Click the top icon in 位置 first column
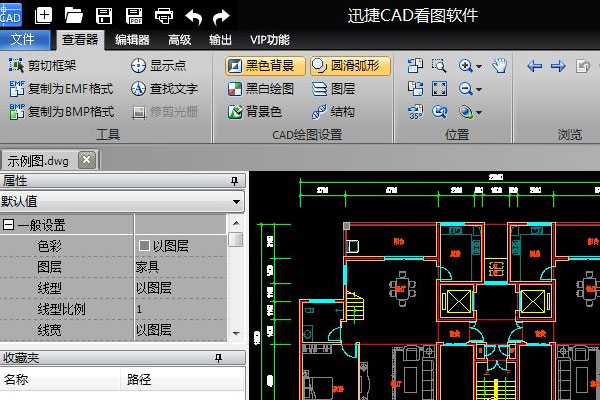 (415, 66)
